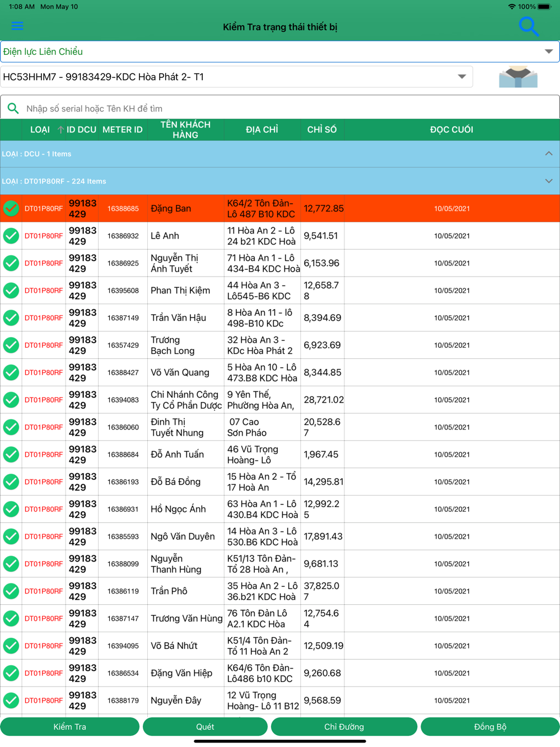Tap TÊN KHÁCH HÀNG column header

(185, 129)
